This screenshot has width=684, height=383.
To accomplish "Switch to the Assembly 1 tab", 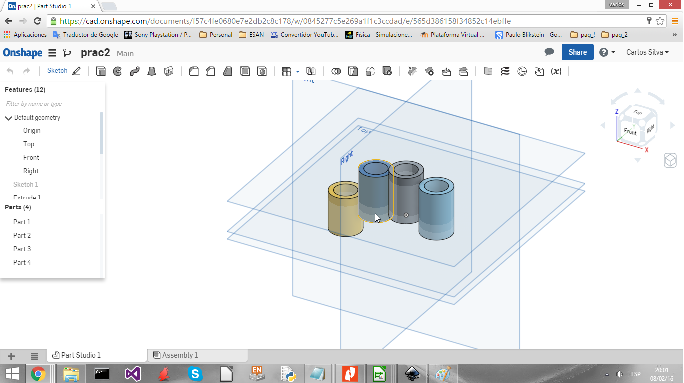I will 175,356.
